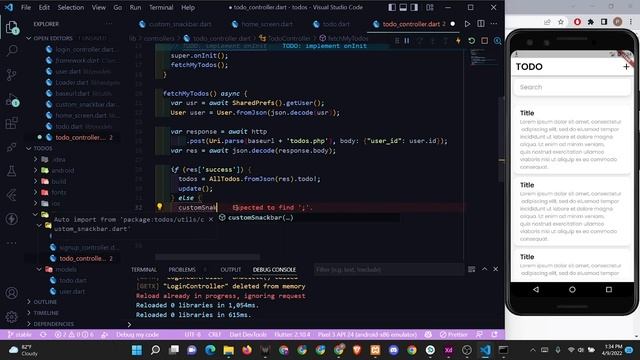Switch to the Output panel tab

click(x=231, y=269)
